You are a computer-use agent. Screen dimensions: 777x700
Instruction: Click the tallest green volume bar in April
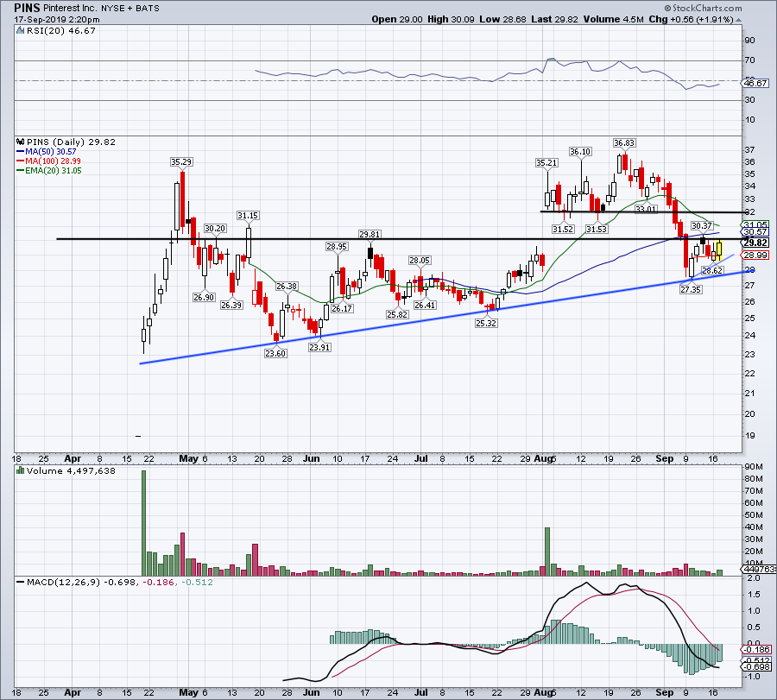(143, 523)
